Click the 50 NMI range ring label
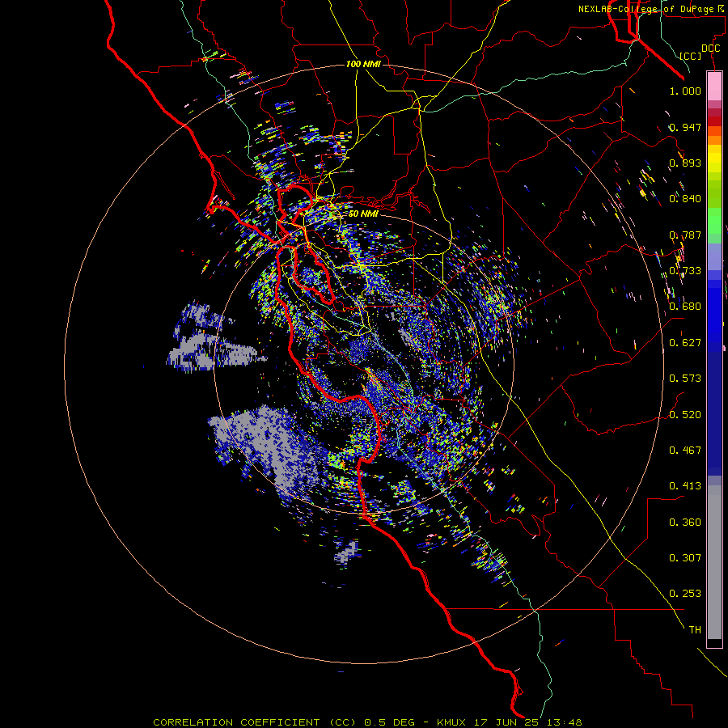The image size is (728, 728). 363,214
